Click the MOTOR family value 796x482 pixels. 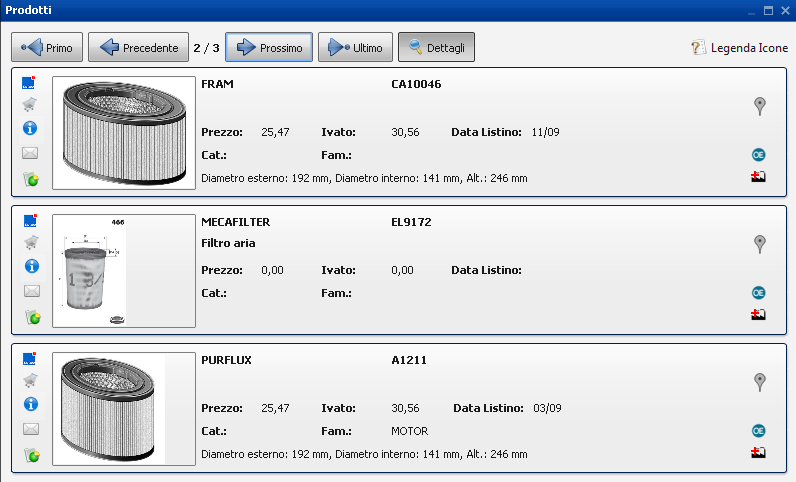(409, 431)
